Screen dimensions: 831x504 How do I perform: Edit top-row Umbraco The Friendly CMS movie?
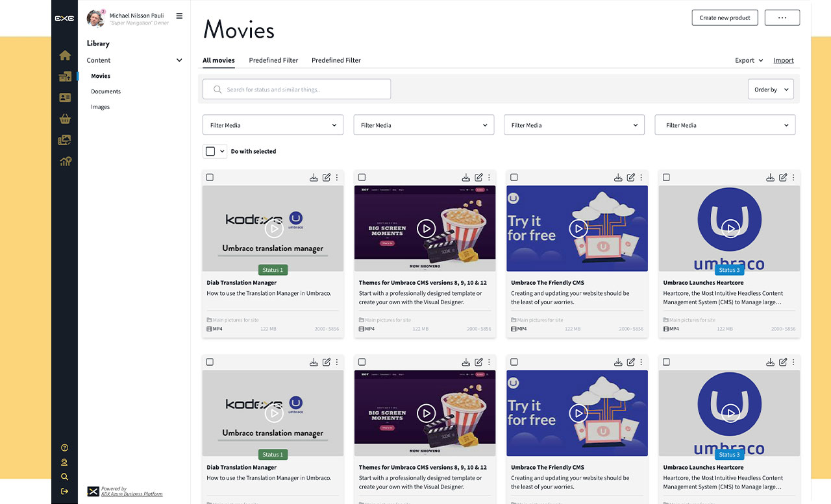pos(631,177)
